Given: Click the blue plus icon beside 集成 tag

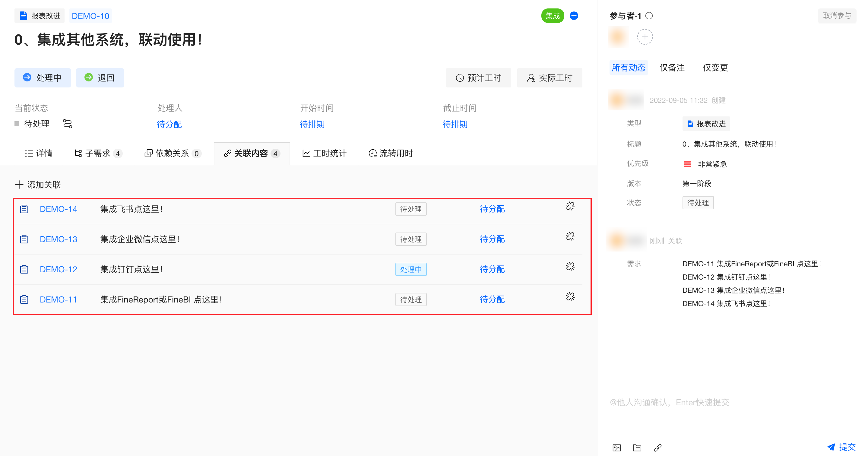Looking at the screenshot, I should click(x=574, y=16).
